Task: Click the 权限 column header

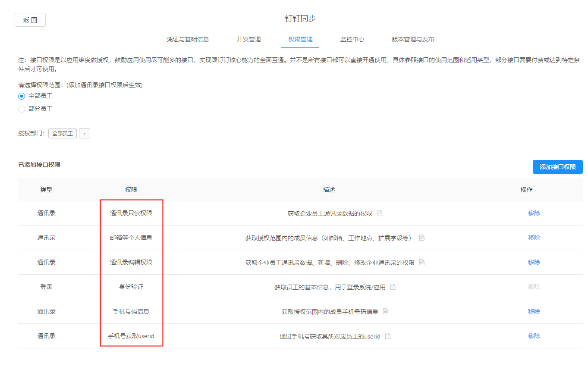Action: click(x=131, y=190)
